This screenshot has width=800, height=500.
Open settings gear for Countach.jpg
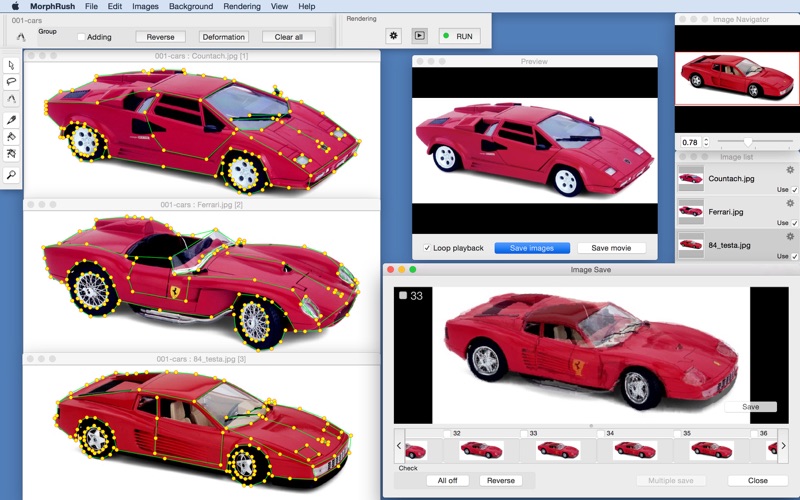790,170
